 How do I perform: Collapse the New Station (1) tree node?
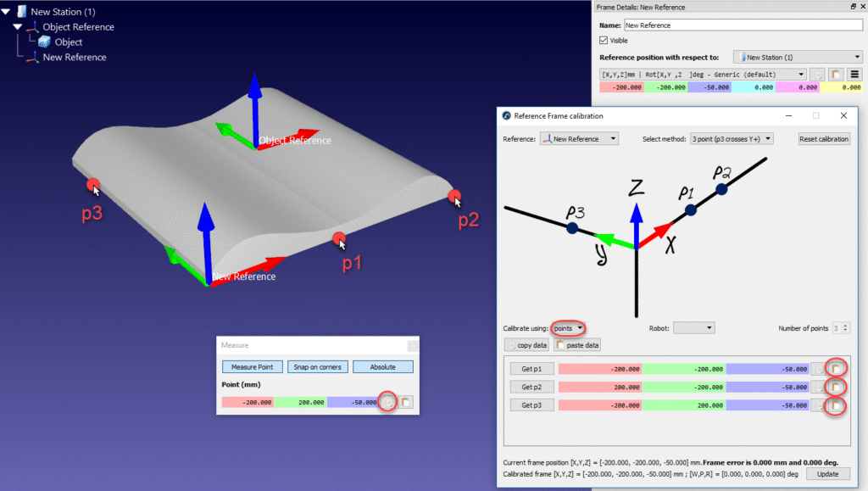point(6,11)
